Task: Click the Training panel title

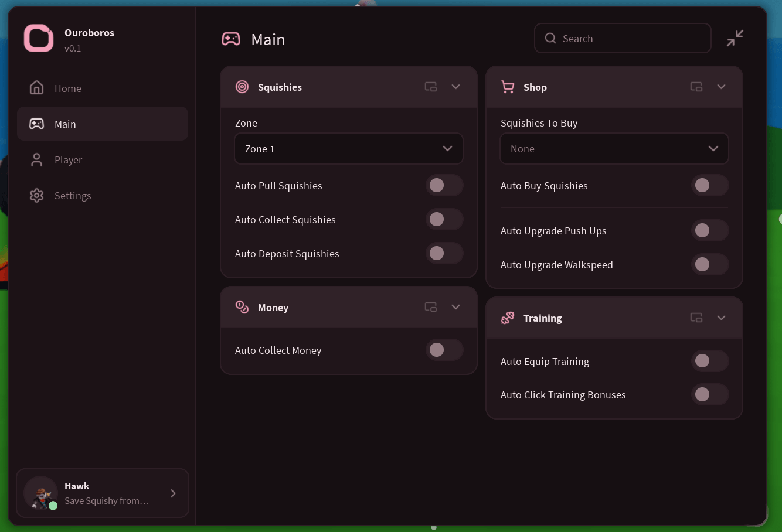Action: coord(543,318)
